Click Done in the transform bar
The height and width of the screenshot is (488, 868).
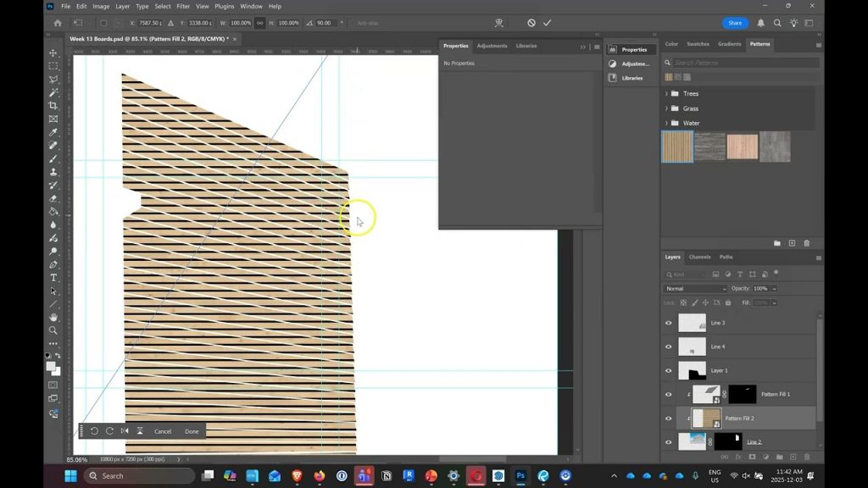pos(192,431)
